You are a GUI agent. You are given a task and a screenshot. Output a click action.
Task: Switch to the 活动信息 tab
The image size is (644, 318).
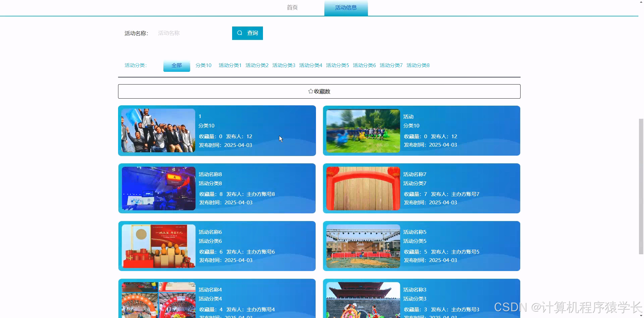pyautogui.click(x=346, y=7)
